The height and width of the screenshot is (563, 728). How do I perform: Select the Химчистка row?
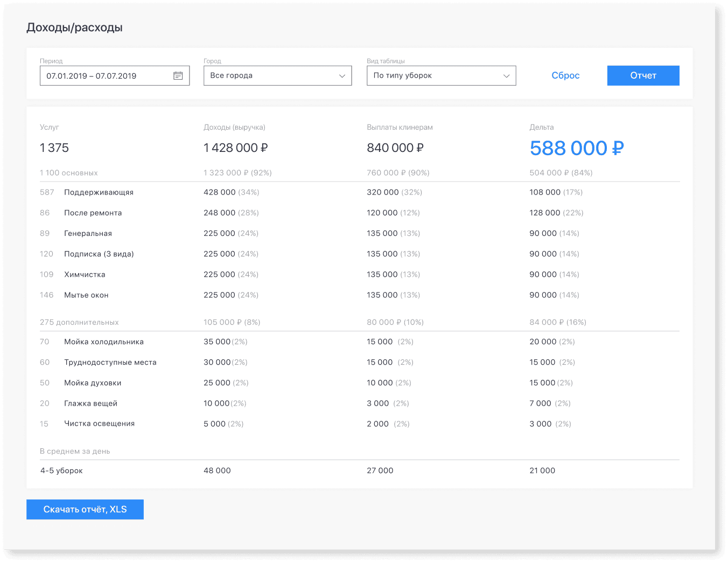coord(85,275)
